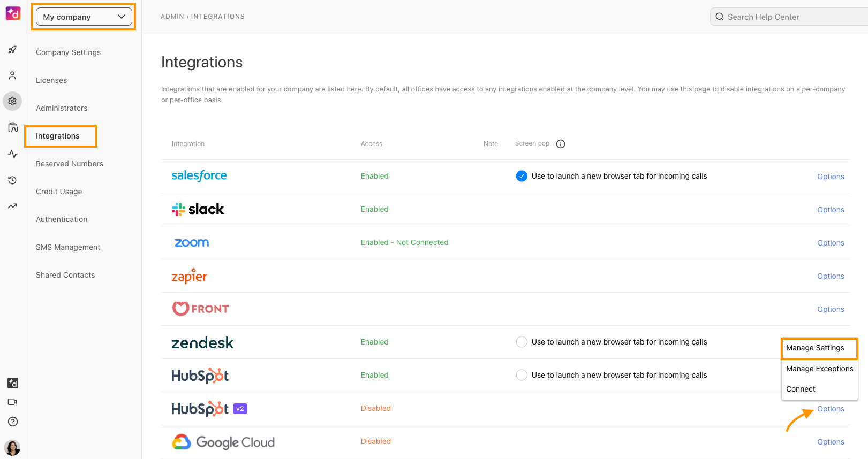Open the Dialpad AI app icon near bottom
The height and width of the screenshot is (459, 868).
(13, 383)
